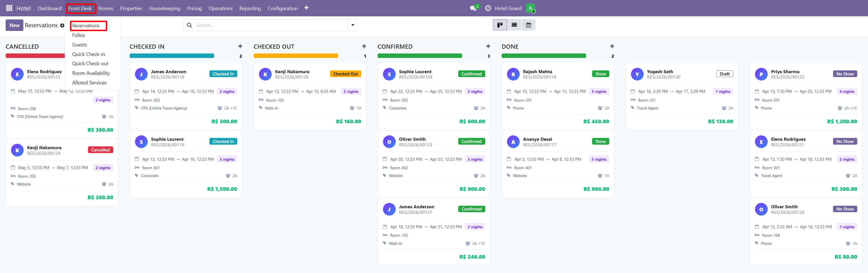Switch to calendar view
Screen dimensions: 868x273
(x=528, y=24)
